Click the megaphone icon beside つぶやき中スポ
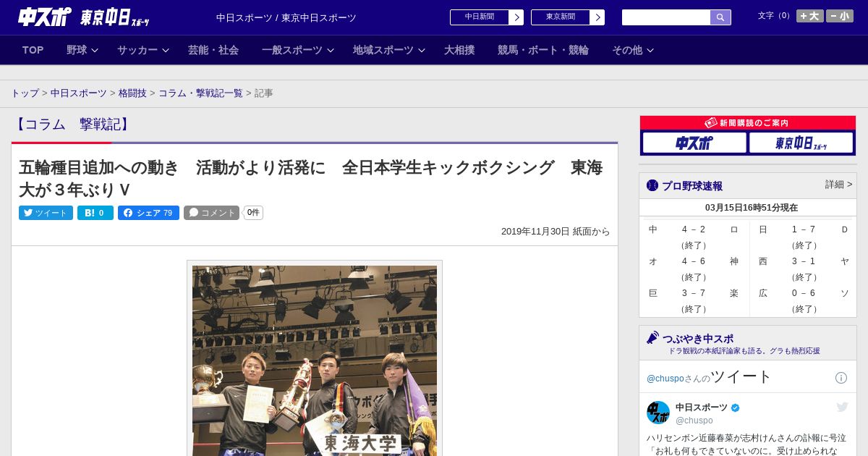868x456 pixels. [x=652, y=338]
